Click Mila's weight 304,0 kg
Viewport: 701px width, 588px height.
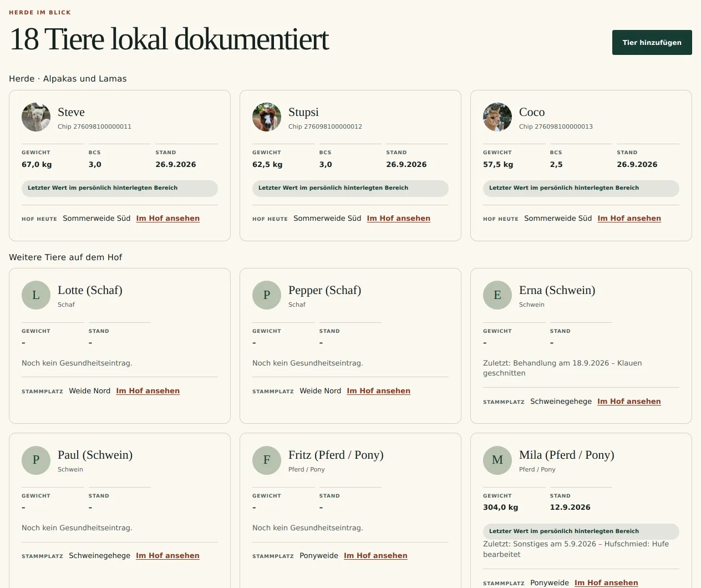coord(501,508)
